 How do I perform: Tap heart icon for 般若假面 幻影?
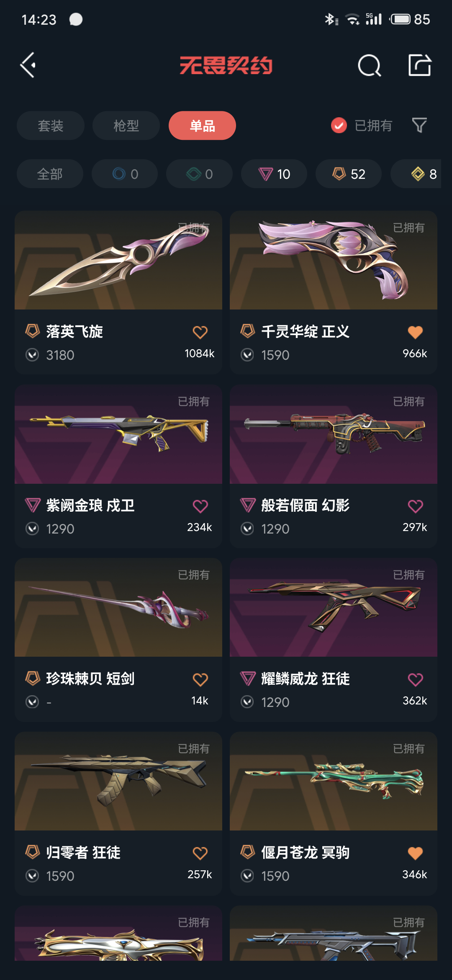(x=415, y=506)
